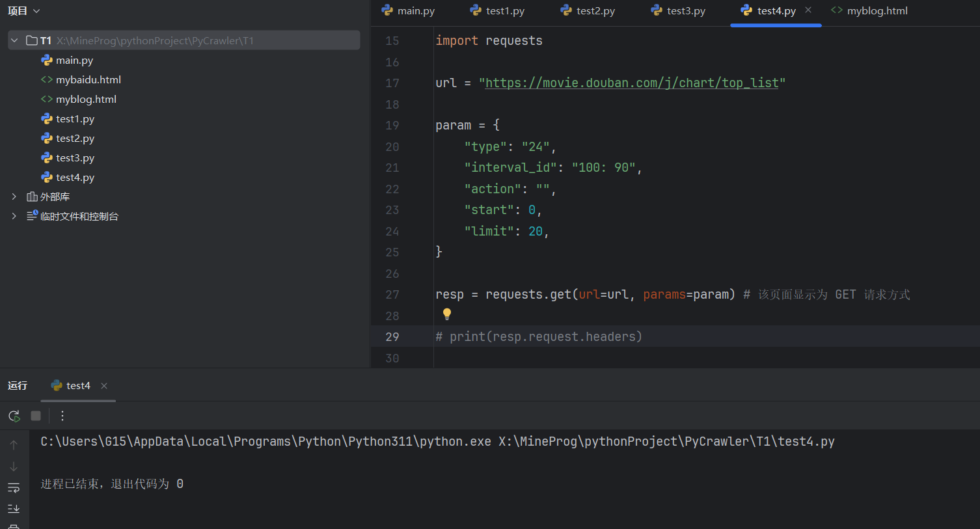
Task: Click the scroll up arrow in console
Action: pos(14,445)
